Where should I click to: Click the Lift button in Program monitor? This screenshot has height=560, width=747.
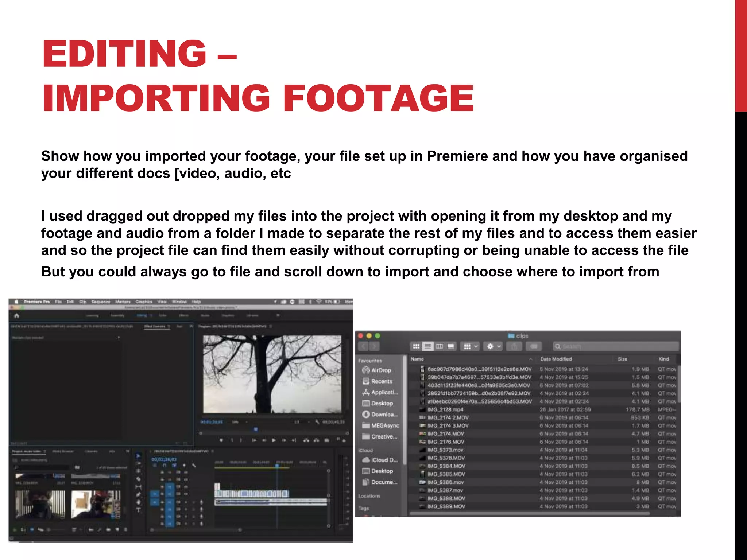306,440
